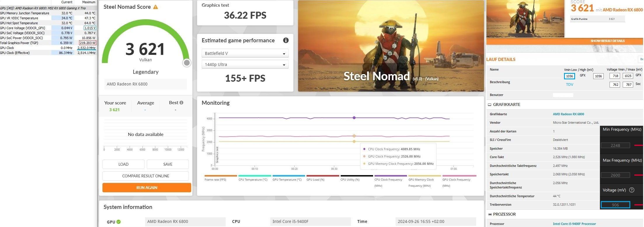Click the Vendor value Micro-Star International

point(576,123)
